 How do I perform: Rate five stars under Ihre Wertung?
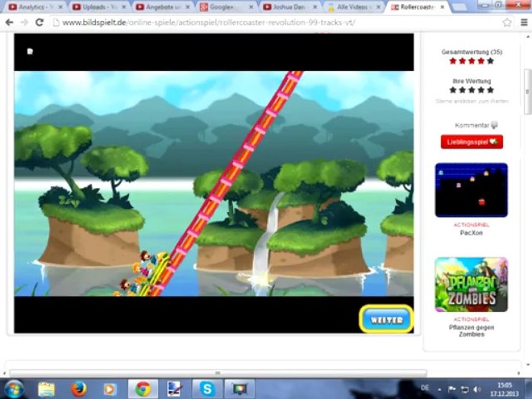[x=490, y=90]
